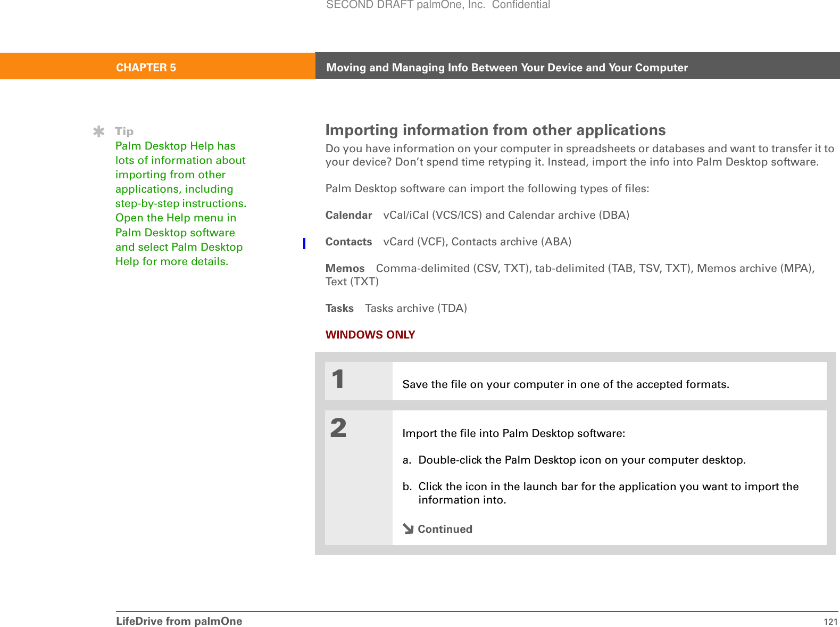The width and height of the screenshot is (840, 627).
Task: Click intro sentence 'Do you have information on your computer'
Action: 580,155
